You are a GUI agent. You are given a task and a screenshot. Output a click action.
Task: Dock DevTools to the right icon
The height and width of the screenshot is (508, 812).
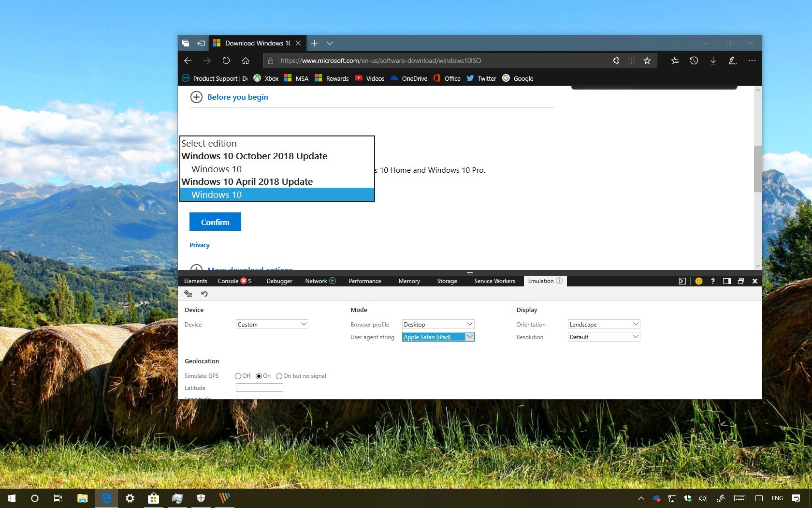pos(726,281)
